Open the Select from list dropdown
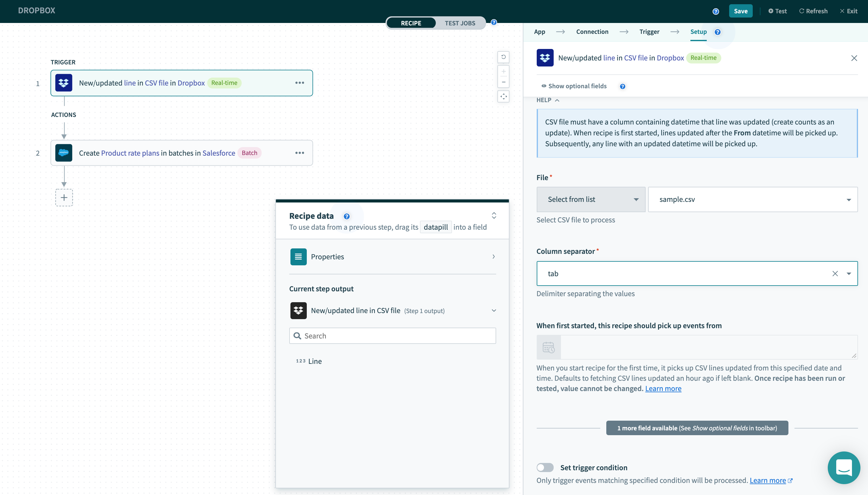 pyautogui.click(x=591, y=199)
